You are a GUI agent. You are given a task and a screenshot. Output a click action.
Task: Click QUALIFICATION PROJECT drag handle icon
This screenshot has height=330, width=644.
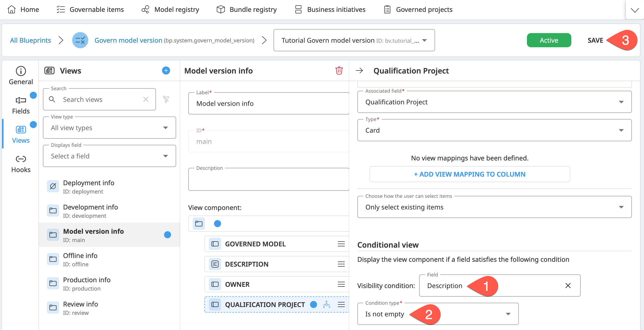(x=341, y=304)
